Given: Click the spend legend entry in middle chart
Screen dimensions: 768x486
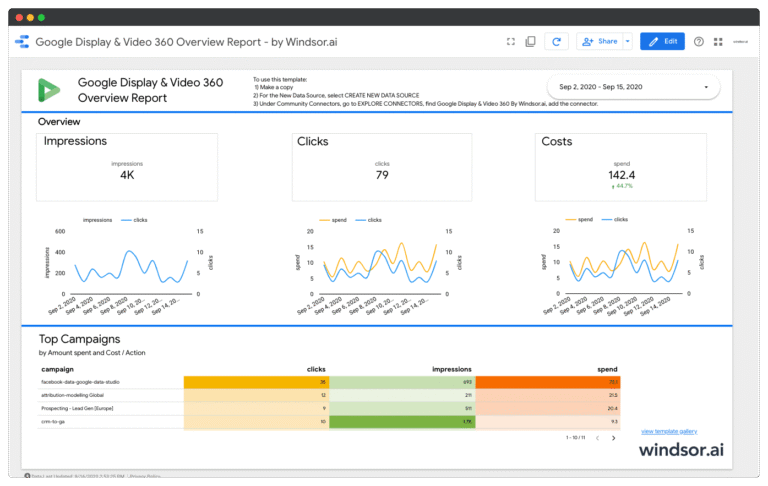Looking at the screenshot, I should click(x=333, y=220).
